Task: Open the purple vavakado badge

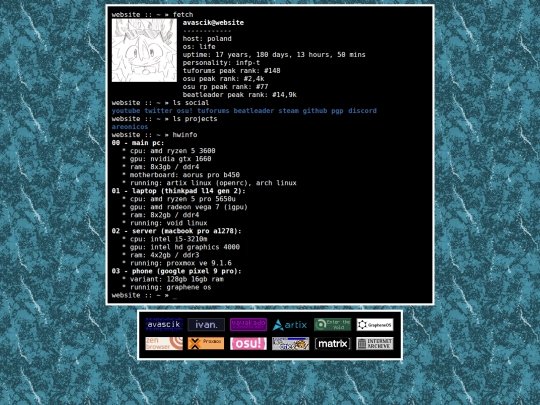Action: tap(248, 324)
